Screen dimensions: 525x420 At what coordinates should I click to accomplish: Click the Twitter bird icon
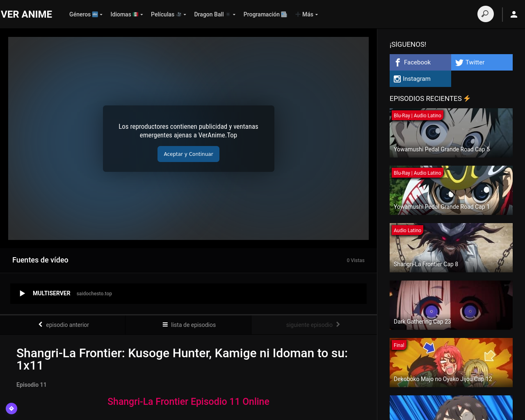tap(459, 62)
